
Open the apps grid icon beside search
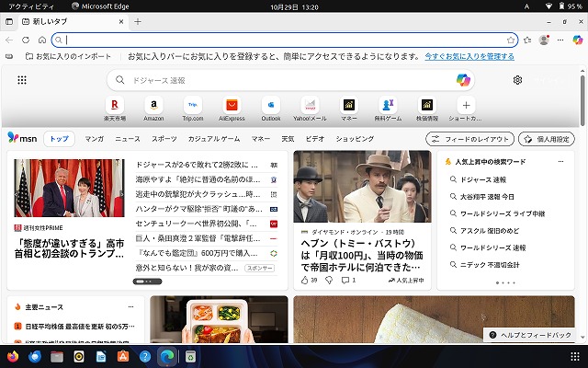[x=22, y=80]
